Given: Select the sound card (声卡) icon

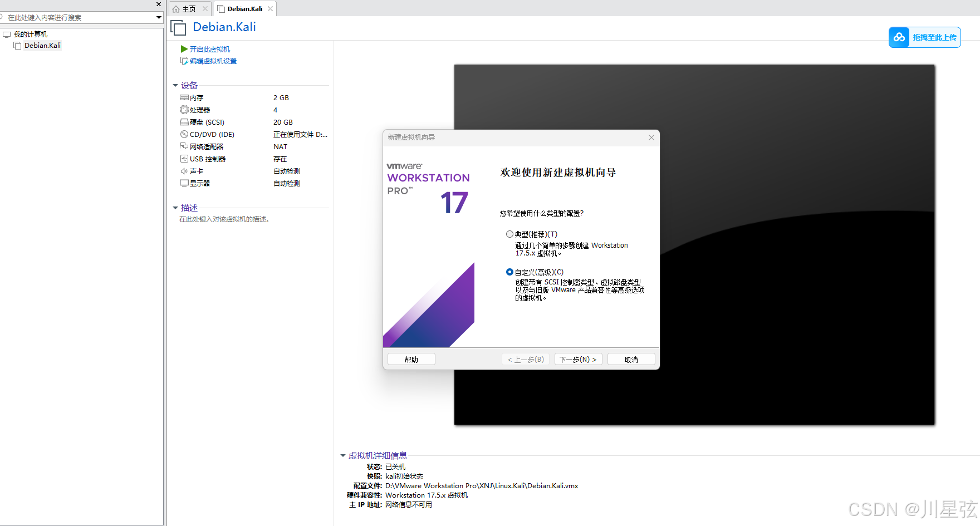Looking at the screenshot, I should click(x=184, y=171).
